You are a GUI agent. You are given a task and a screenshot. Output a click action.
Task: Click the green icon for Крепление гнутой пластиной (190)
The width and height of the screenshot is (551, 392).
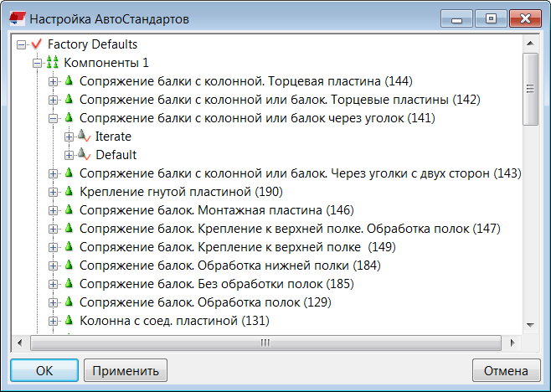[68, 192]
